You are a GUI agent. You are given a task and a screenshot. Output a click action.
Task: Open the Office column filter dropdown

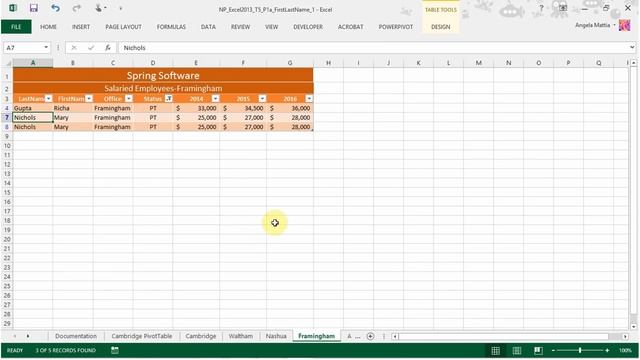coord(129,99)
